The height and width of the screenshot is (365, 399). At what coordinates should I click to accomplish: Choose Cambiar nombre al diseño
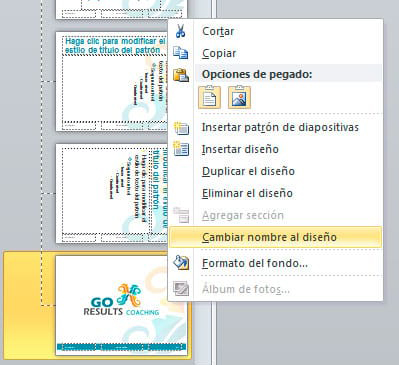tap(275, 237)
